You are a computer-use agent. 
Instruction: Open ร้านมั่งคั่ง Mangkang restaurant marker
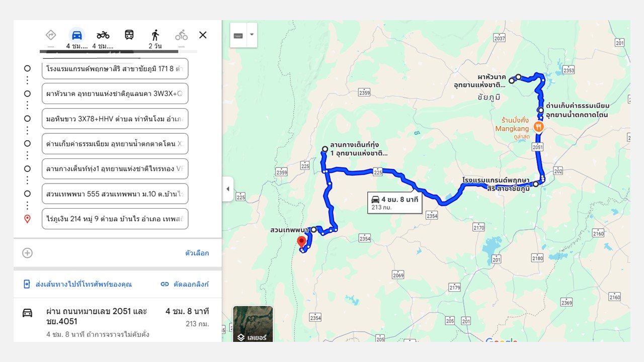tap(538, 127)
